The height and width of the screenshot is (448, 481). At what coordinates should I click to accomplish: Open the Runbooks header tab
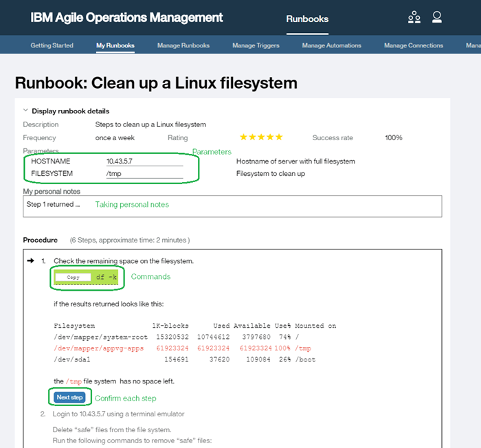(x=307, y=19)
